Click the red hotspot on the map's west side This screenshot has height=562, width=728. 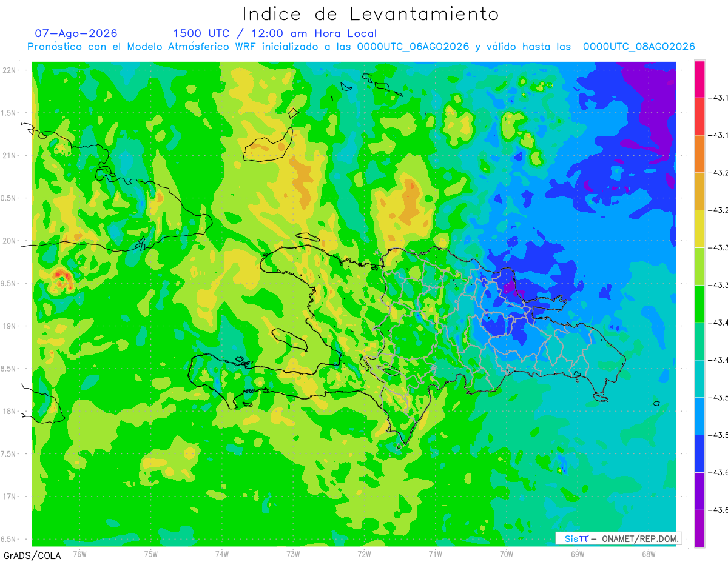click(x=62, y=278)
